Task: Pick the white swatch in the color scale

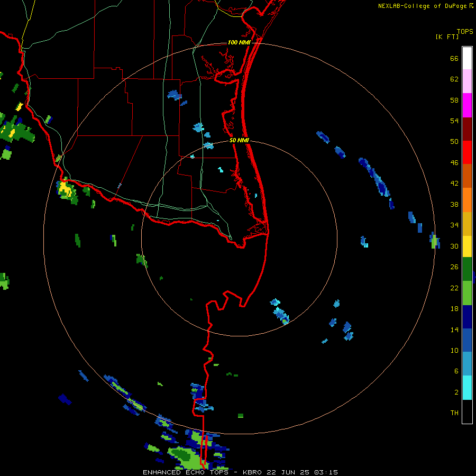Action: click(x=467, y=58)
